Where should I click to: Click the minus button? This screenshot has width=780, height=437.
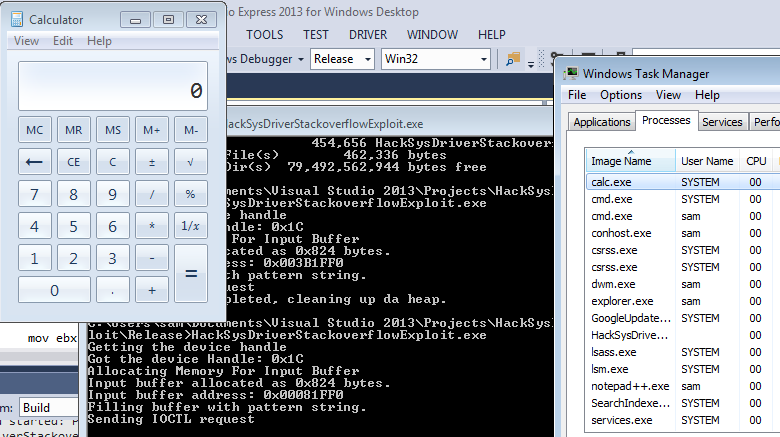152,258
